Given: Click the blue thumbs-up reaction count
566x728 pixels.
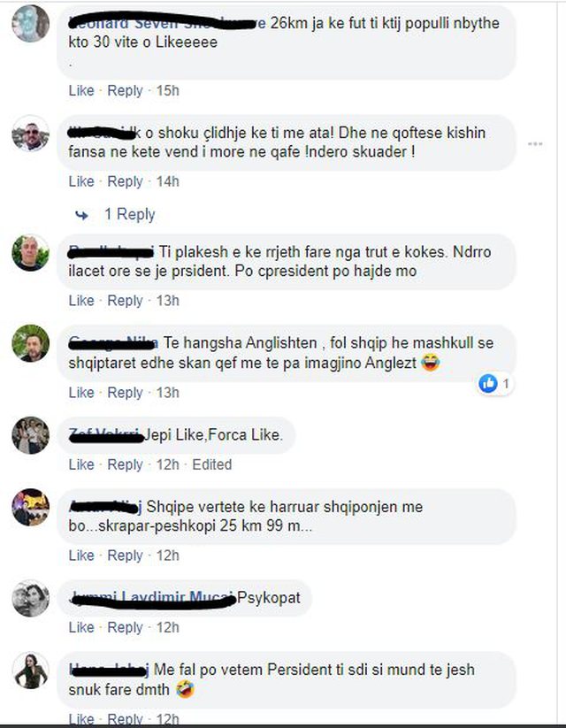Looking at the screenshot, I should [x=495, y=384].
